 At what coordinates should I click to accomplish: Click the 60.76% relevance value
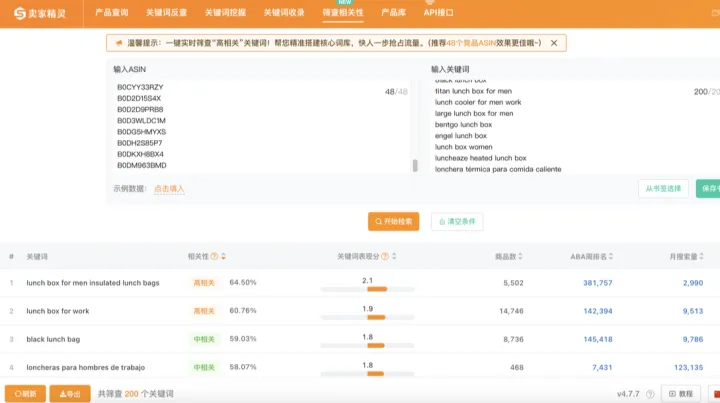point(243,311)
